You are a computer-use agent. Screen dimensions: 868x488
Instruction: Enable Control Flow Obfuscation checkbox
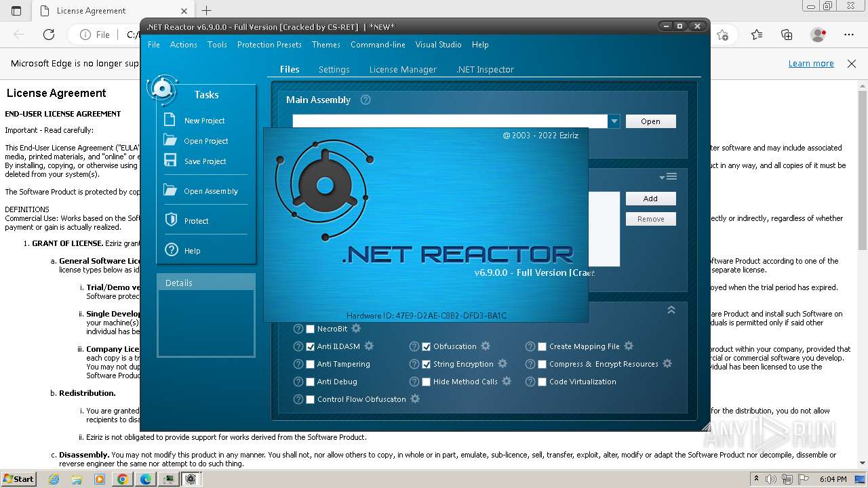(311, 399)
